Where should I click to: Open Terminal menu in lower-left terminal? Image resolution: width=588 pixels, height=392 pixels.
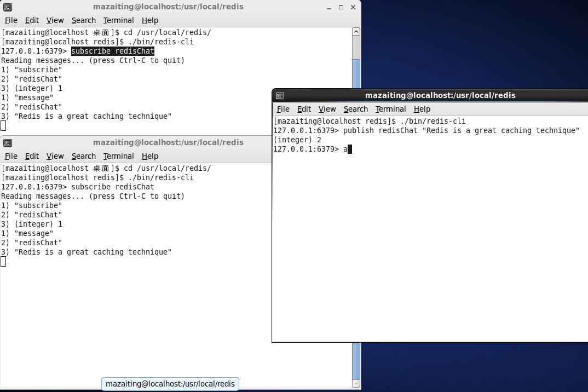coord(118,156)
